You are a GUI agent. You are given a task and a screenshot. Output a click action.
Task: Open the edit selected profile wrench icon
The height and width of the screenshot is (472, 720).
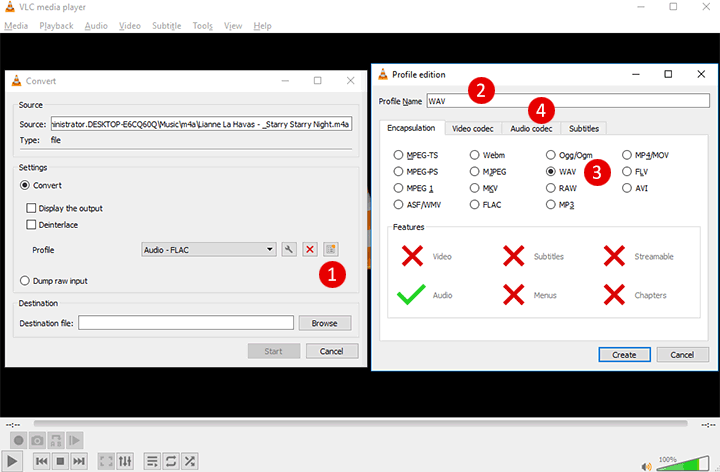point(289,249)
